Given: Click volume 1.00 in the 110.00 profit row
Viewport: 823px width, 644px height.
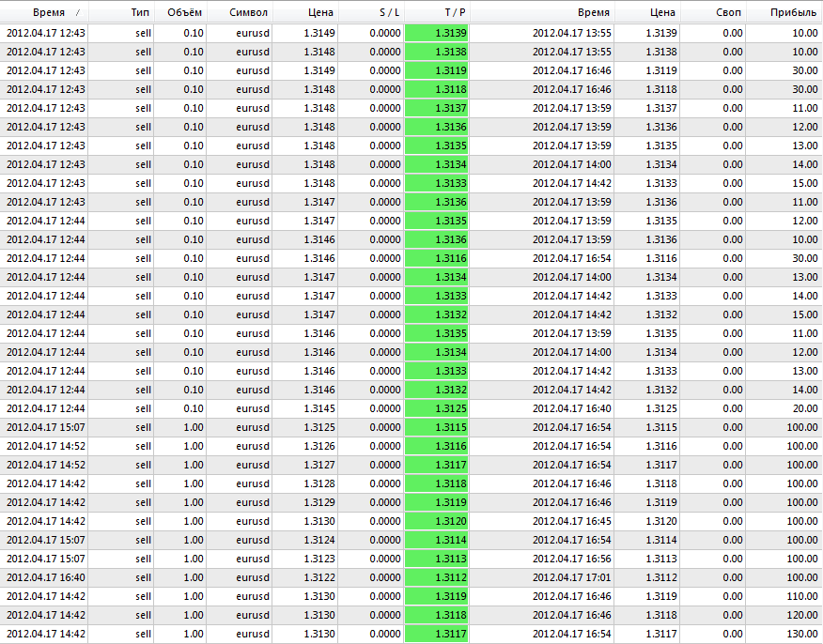Looking at the screenshot, I should 194,596.
